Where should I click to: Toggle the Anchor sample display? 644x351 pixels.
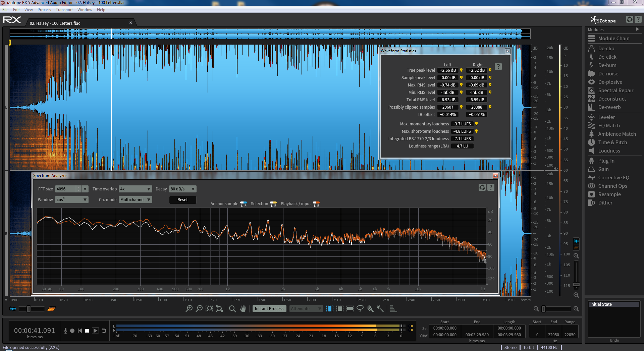[x=244, y=203]
